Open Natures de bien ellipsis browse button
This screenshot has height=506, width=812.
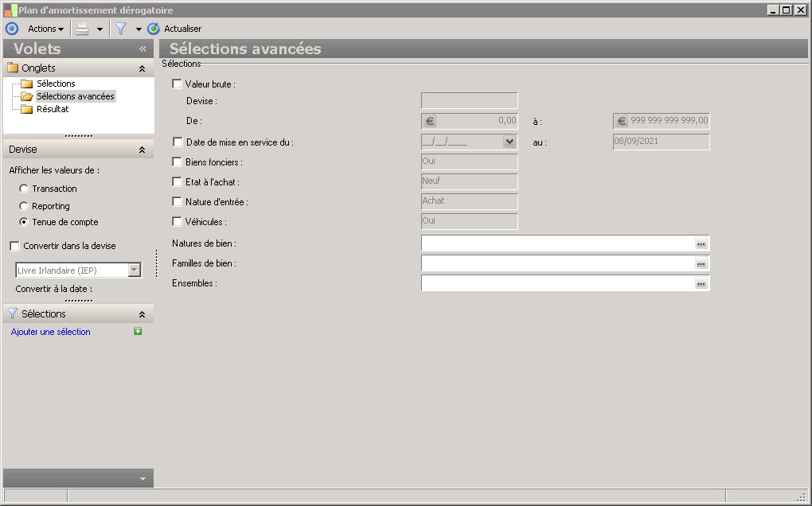coord(701,243)
